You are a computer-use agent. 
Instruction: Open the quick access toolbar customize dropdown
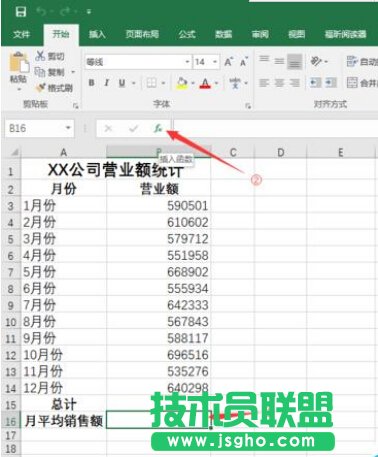coord(89,12)
